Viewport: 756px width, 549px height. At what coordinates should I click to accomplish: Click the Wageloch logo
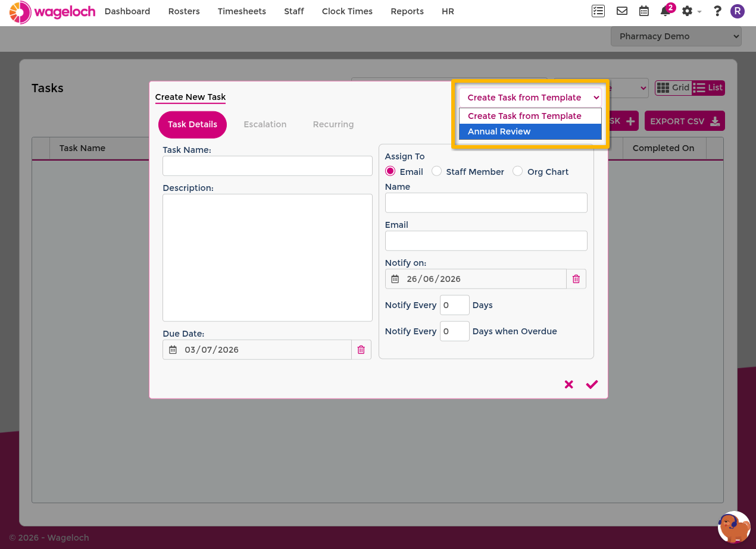pos(52,12)
